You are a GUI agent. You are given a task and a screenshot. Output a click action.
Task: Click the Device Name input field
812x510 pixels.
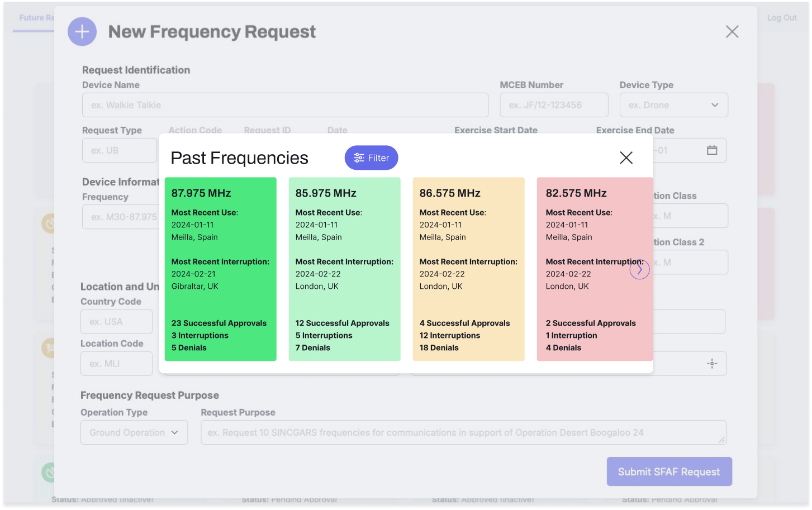[x=285, y=105]
